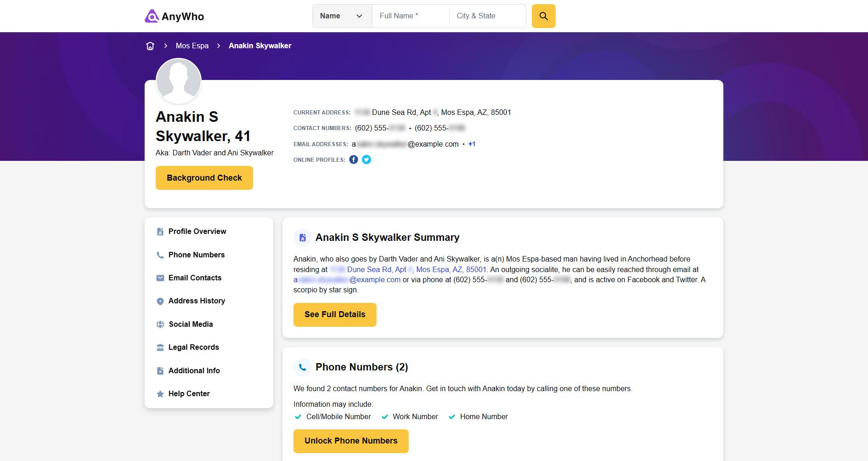The image size is (868, 461).
Task: Navigate to Additional Info in sidebar
Action: pyautogui.click(x=194, y=371)
